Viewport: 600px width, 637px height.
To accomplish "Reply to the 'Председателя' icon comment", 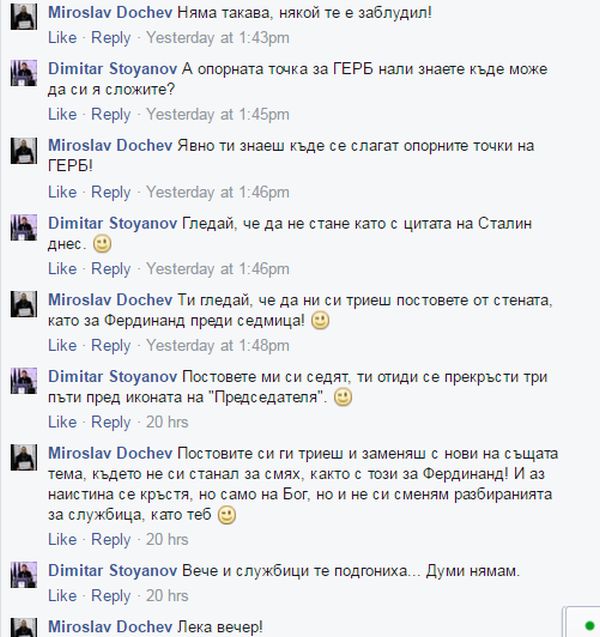I will (110, 422).
